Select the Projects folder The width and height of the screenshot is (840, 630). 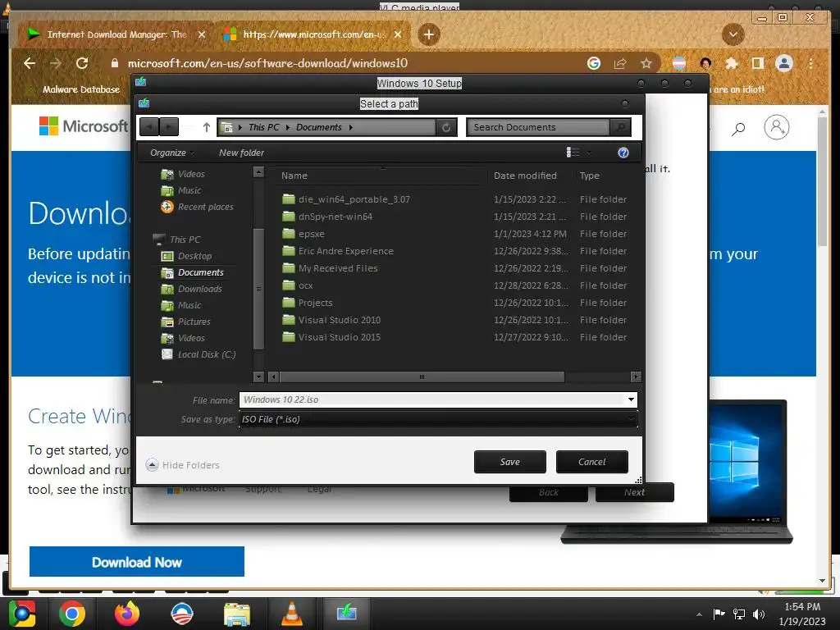(315, 303)
